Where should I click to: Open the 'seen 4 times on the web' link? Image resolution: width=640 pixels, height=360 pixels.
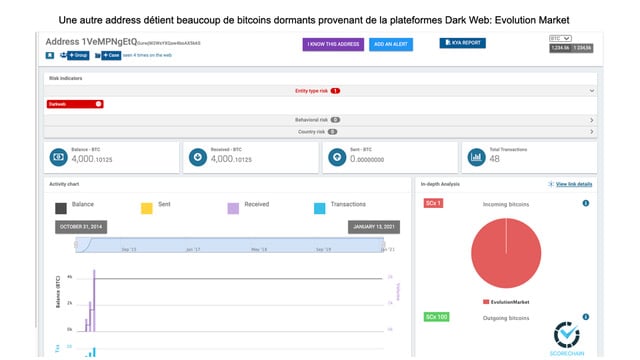(147, 55)
